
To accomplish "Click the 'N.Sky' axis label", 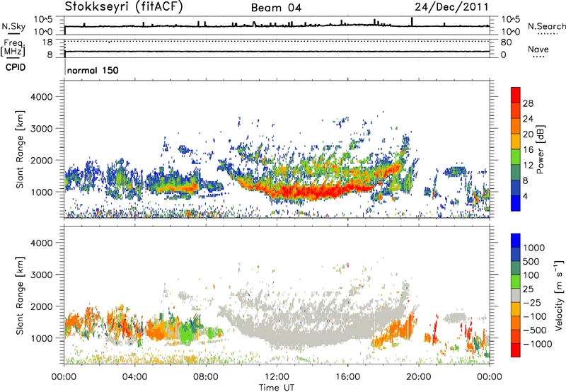I will 13,27.
